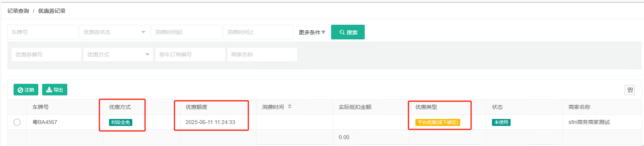
Task: Click the green 搜索 search button
Action: pos(348,32)
